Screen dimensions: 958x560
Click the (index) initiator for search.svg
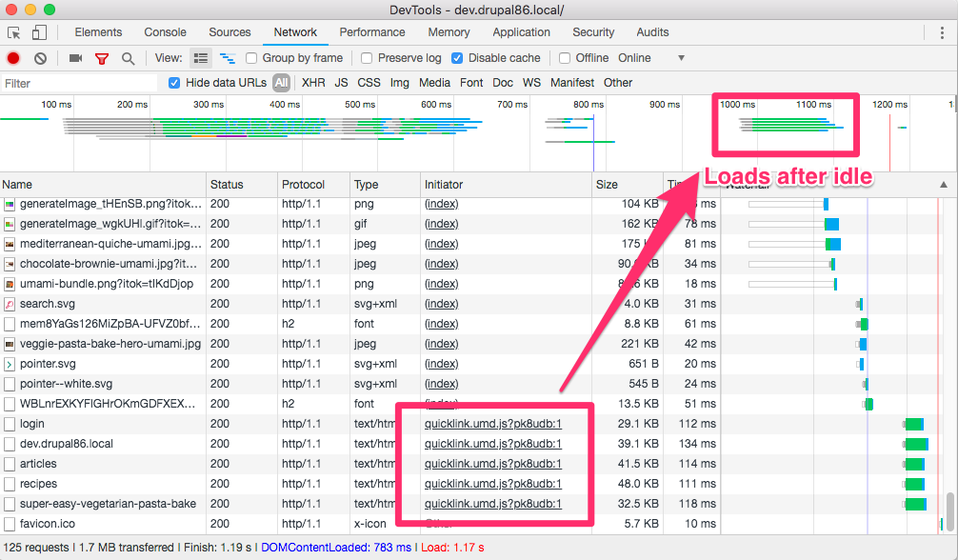(441, 303)
